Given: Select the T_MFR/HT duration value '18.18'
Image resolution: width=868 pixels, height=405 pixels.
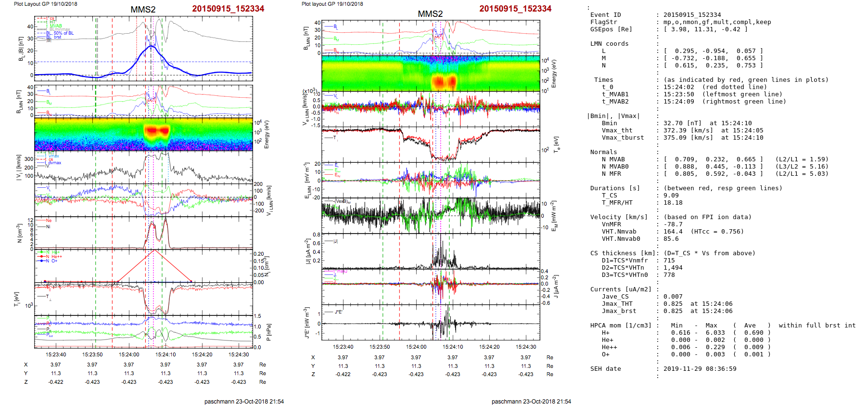Looking at the screenshot, I should pos(673,203).
